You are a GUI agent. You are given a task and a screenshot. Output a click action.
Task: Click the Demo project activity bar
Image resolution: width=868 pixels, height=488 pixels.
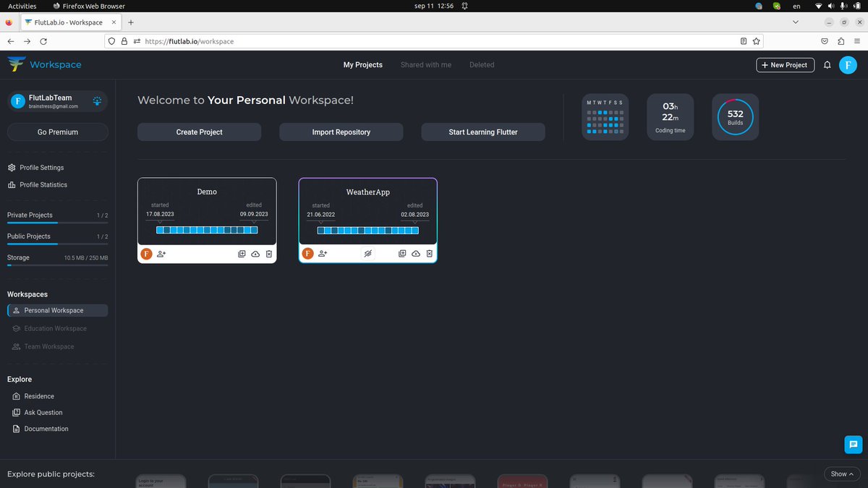click(207, 230)
